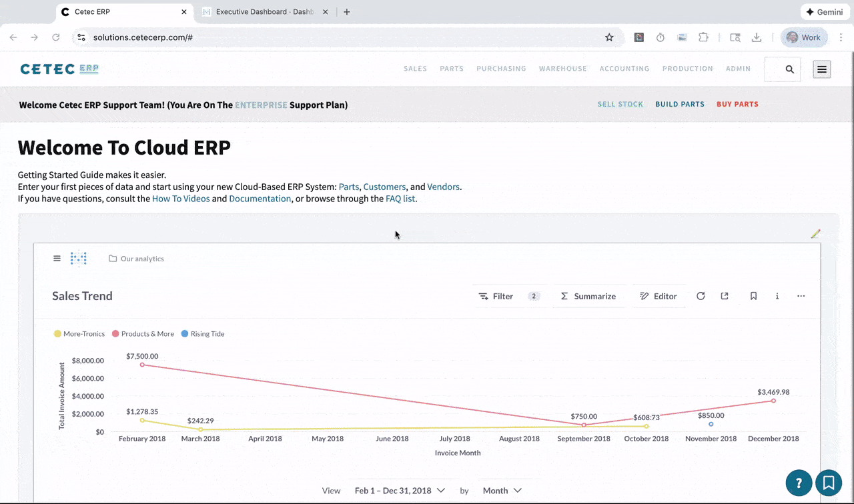854x504 pixels.
Task: Open the three-dot overflow menu on Sales Trend
Action: click(801, 296)
